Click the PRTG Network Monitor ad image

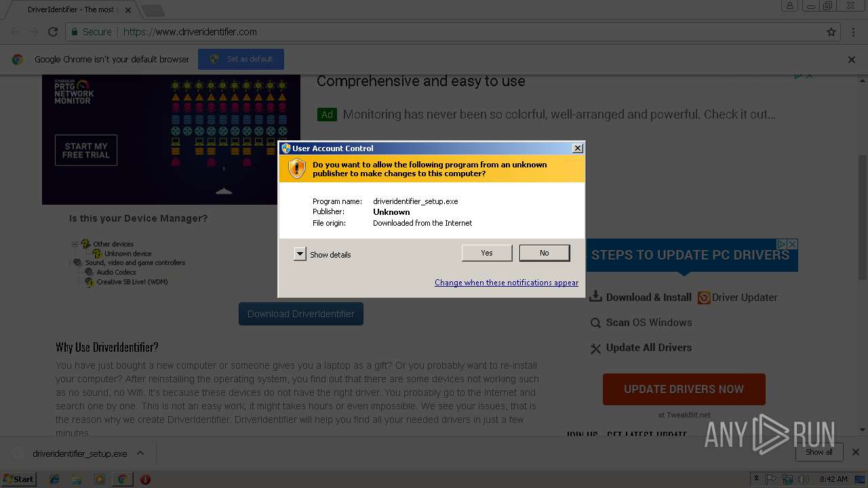coord(171,140)
